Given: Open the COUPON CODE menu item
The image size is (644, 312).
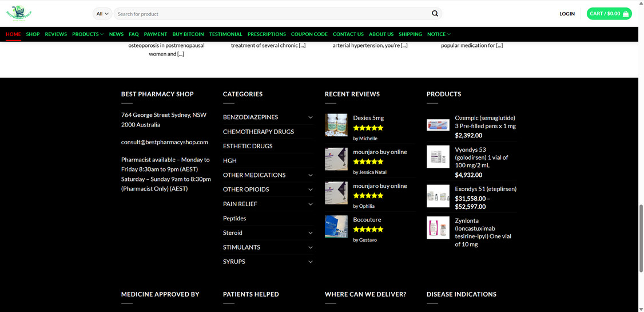Looking at the screenshot, I should (x=309, y=34).
